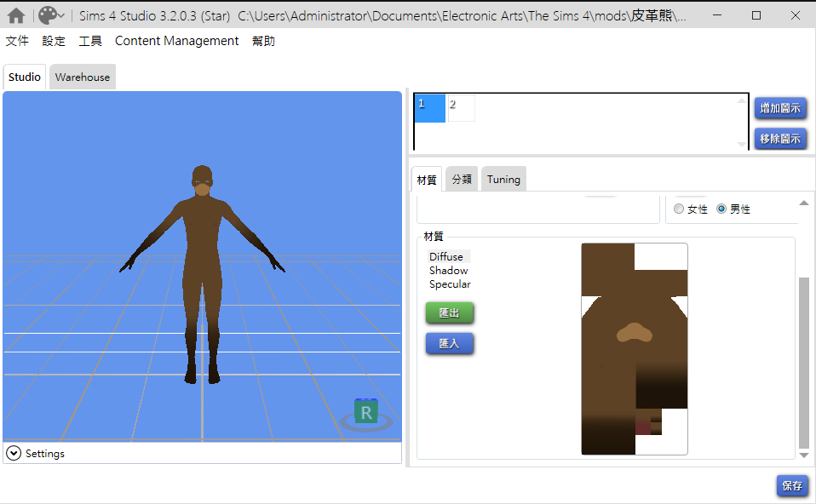Click the 增加圖示 button
The width and height of the screenshot is (816, 504).
(x=780, y=108)
